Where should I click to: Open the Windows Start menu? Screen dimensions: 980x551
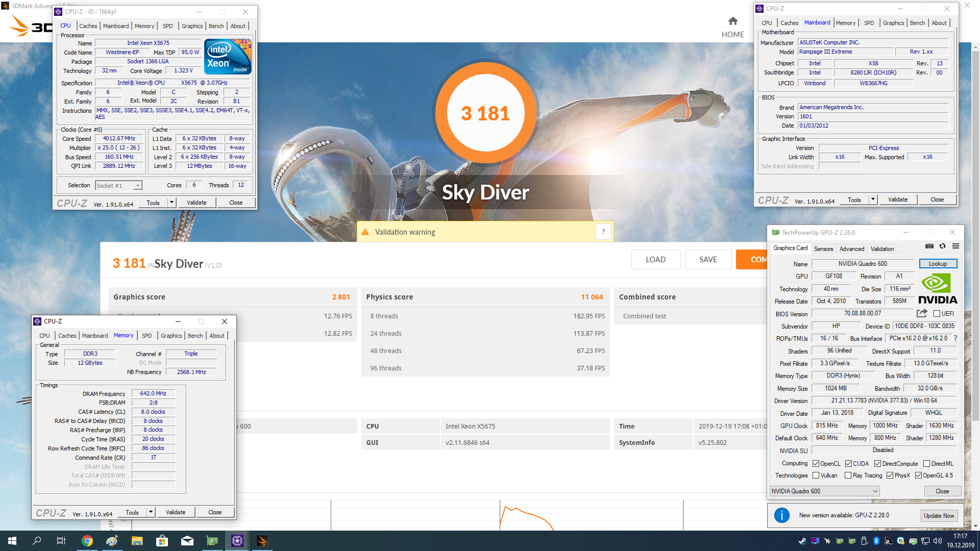12,541
